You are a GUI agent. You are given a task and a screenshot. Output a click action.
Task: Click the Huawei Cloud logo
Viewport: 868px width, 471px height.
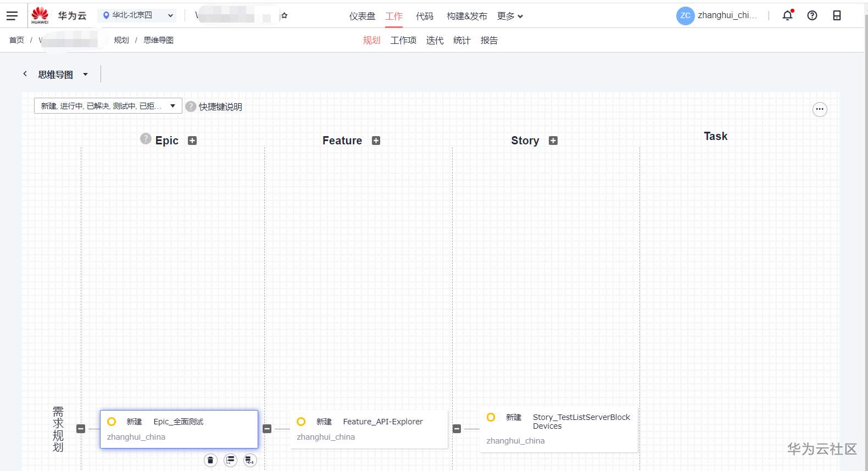(x=40, y=15)
